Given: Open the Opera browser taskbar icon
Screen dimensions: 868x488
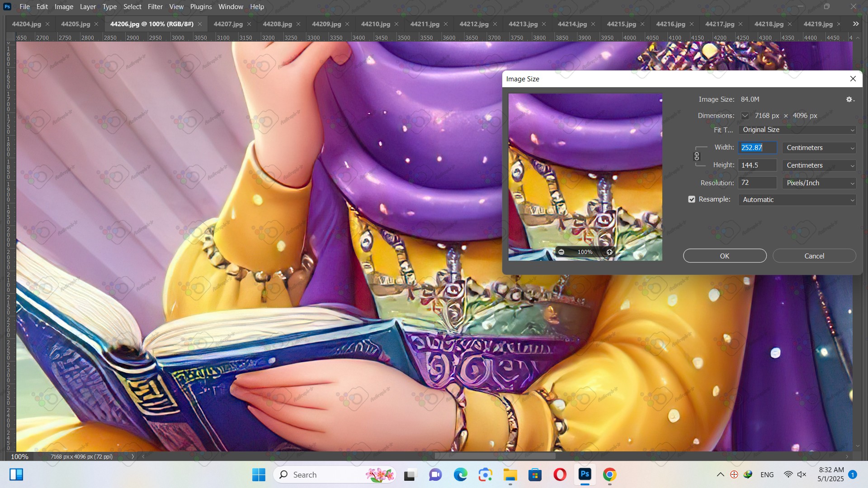Looking at the screenshot, I should coord(560,474).
